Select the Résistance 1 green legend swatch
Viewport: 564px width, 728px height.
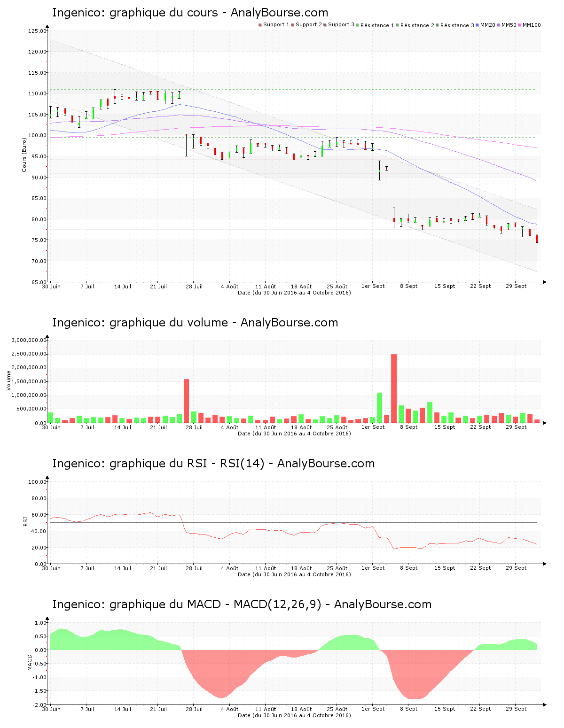pyautogui.click(x=358, y=25)
